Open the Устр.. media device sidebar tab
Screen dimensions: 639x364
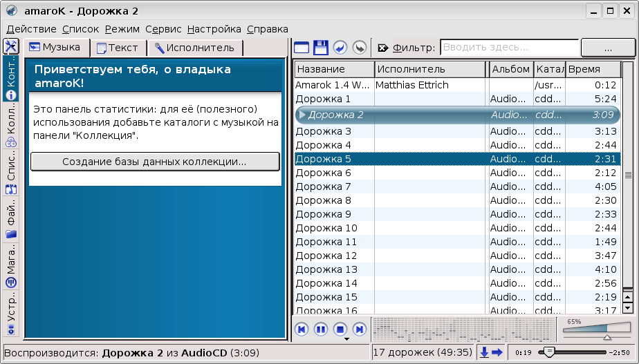11,314
